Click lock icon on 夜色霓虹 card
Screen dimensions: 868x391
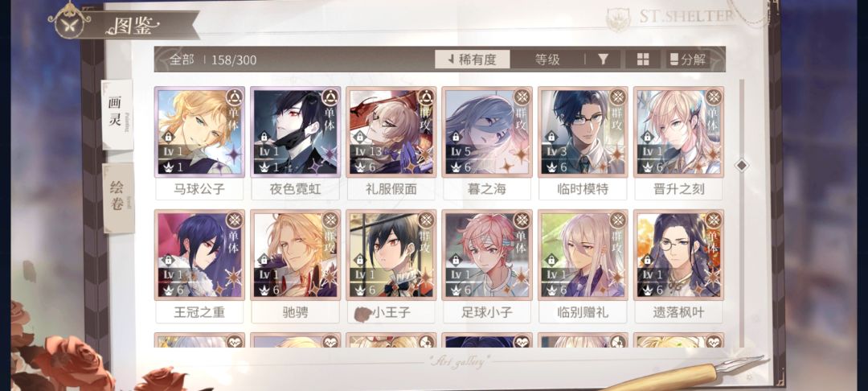pos(264,136)
